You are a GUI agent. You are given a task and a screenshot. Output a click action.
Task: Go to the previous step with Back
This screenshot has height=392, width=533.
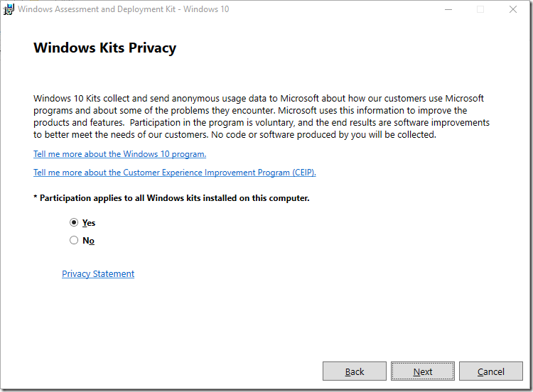pos(355,371)
